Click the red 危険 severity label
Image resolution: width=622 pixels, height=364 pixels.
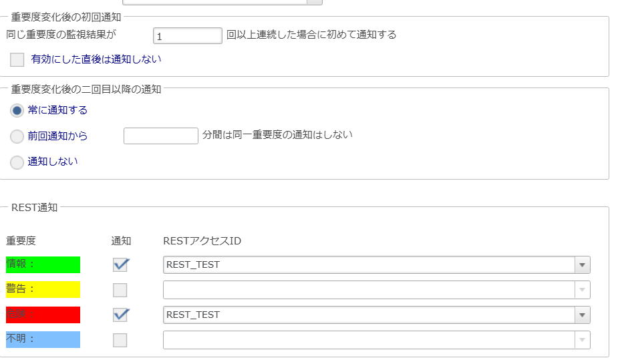(43, 315)
